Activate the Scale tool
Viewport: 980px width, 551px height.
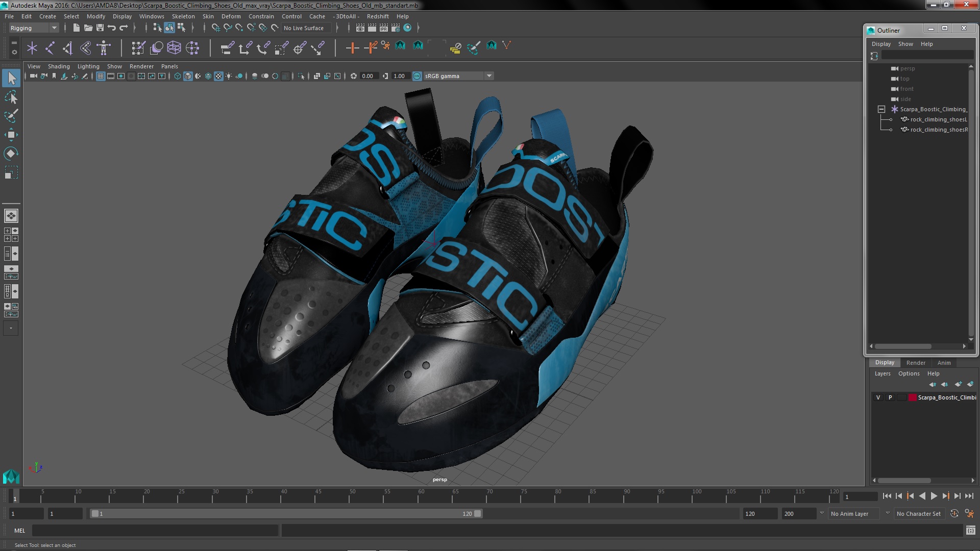click(x=11, y=172)
